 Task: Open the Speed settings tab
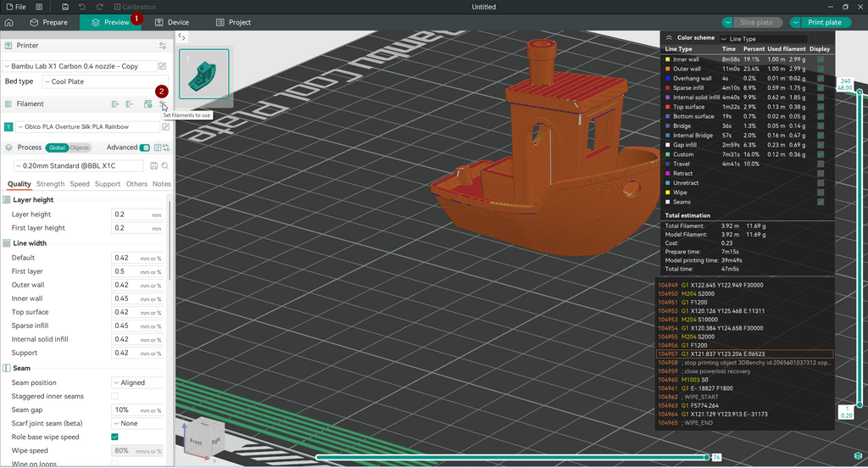click(80, 184)
